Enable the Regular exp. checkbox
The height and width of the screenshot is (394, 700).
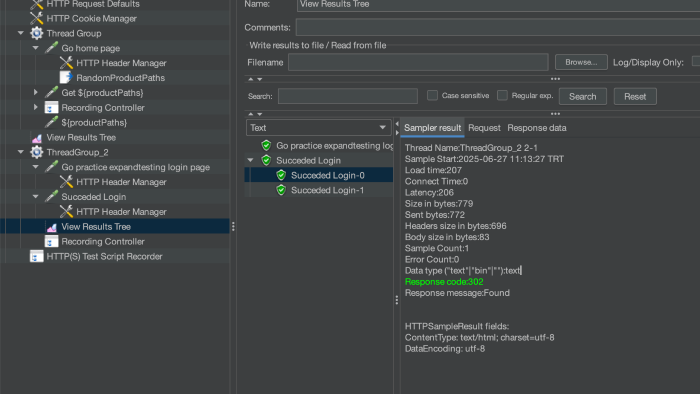point(502,95)
